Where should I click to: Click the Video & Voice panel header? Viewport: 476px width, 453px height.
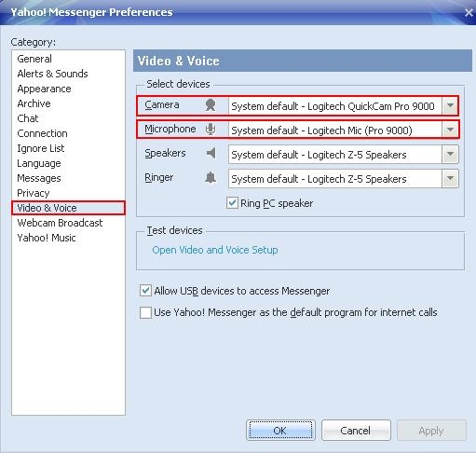[303, 61]
